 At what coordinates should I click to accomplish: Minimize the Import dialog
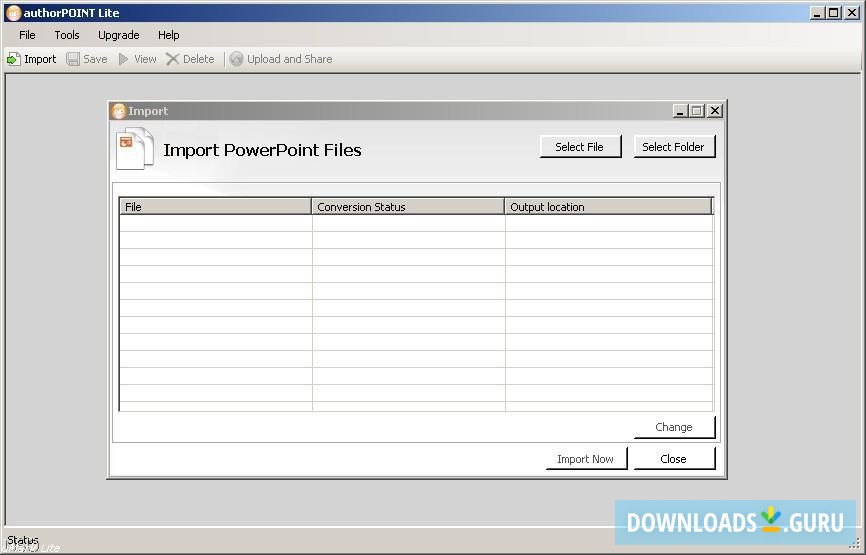tap(680, 111)
